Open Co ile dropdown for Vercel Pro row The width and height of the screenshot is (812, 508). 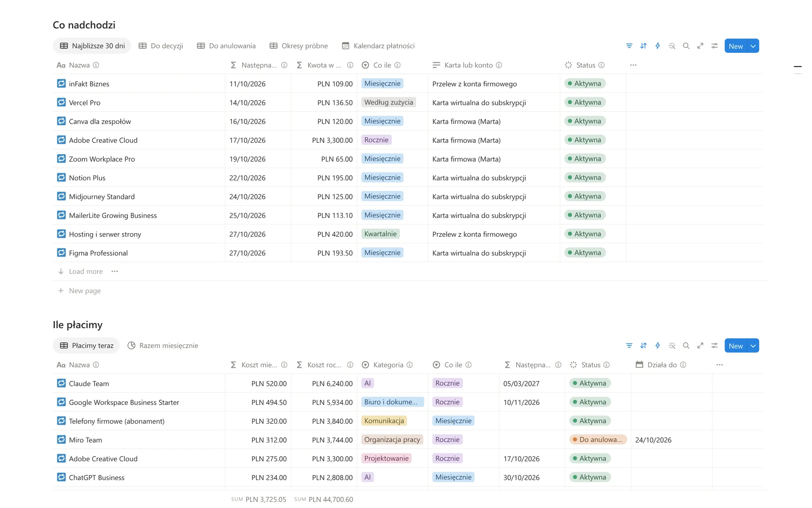(389, 102)
